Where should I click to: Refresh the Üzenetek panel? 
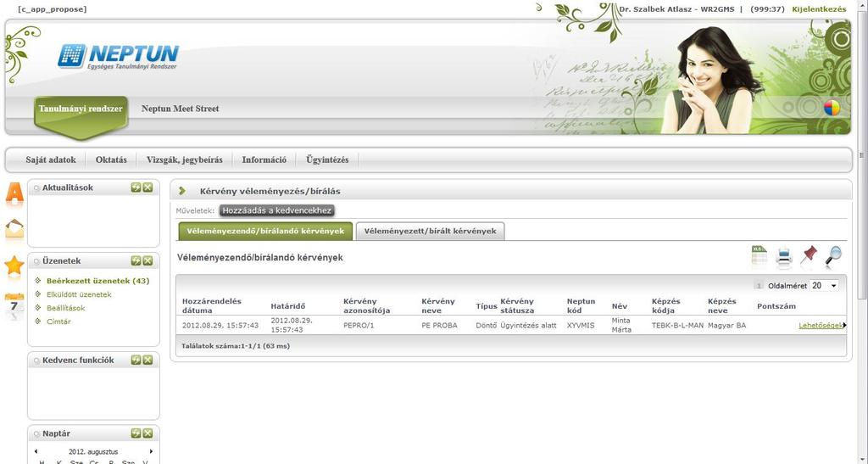(136, 260)
